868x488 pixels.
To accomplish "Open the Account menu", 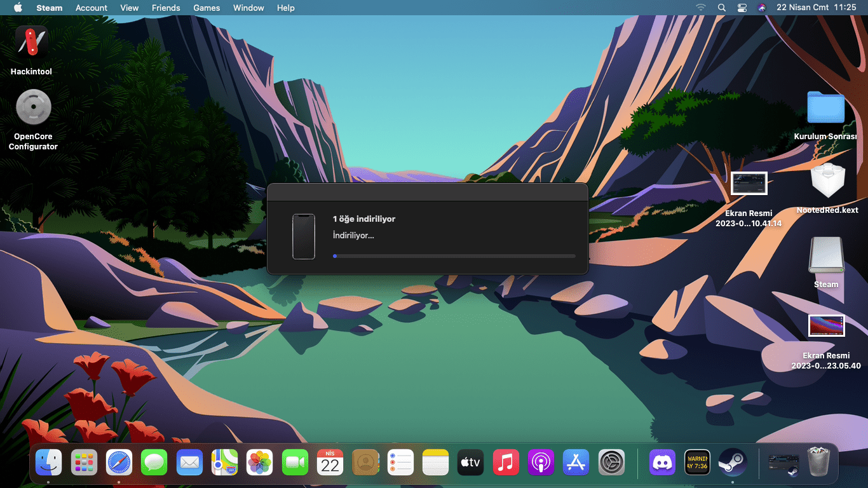I will point(92,8).
